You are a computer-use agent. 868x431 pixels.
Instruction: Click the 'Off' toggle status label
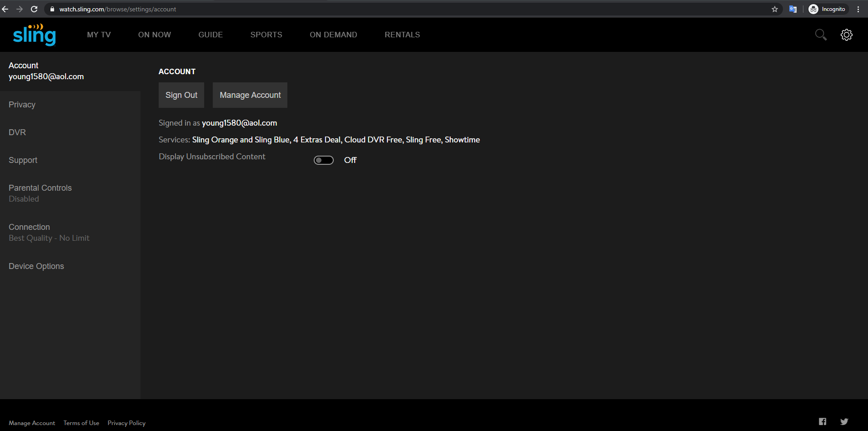pyautogui.click(x=350, y=160)
